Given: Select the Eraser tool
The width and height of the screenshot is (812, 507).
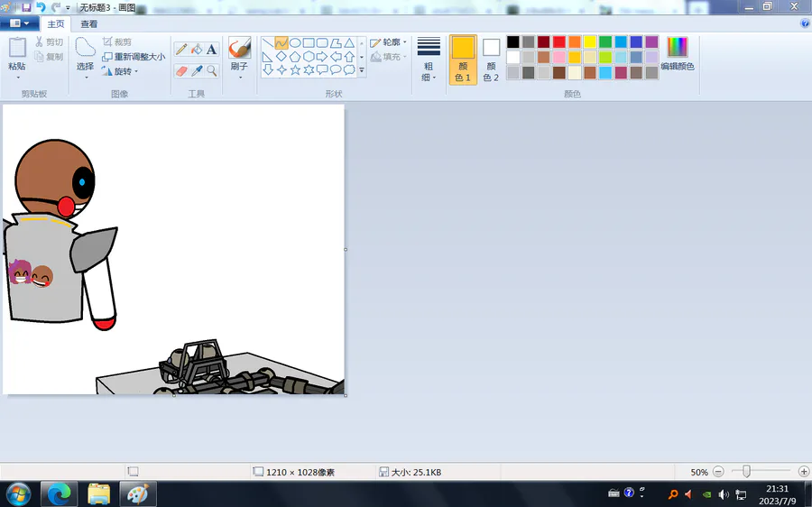Looking at the screenshot, I should coord(181,70).
